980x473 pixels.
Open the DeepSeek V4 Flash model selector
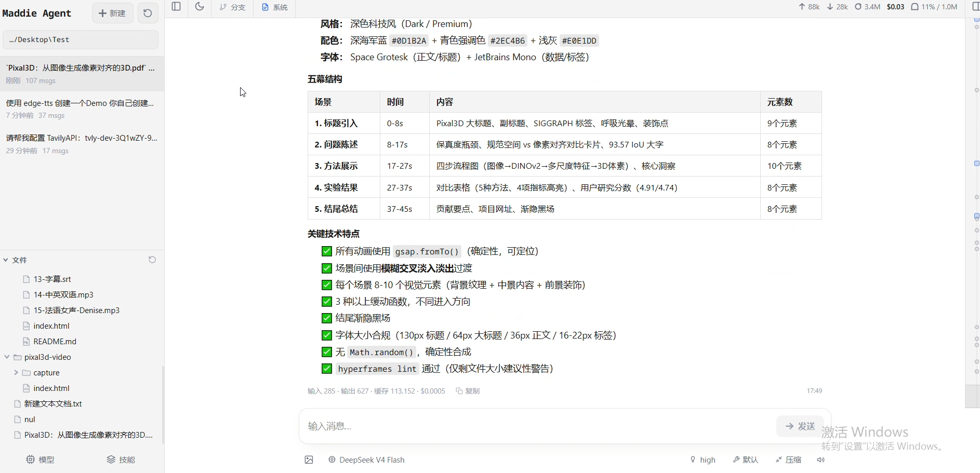(x=366, y=460)
